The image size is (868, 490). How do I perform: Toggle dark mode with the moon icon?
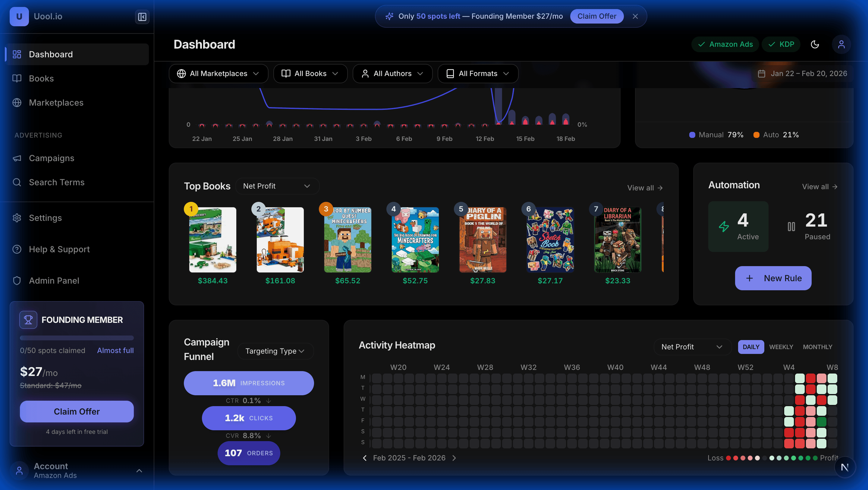tap(815, 44)
